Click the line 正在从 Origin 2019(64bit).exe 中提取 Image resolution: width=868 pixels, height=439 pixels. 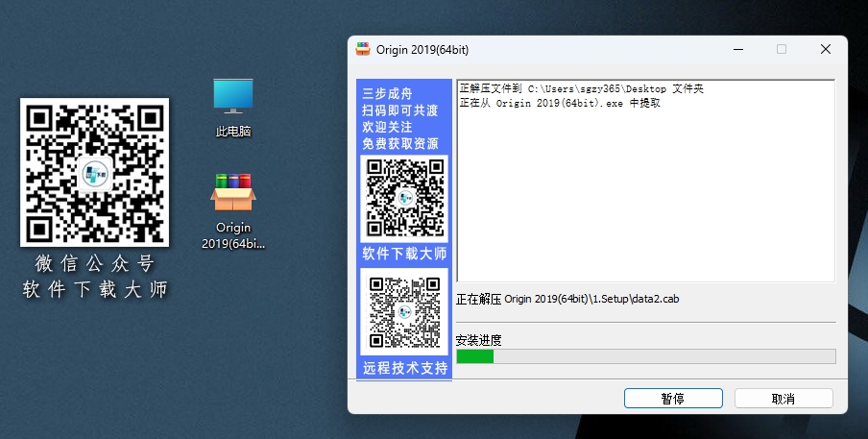[x=560, y=103]
